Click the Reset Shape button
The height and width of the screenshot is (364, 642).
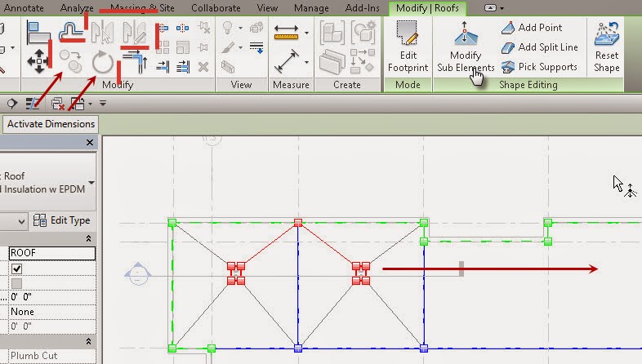[606, 47]
